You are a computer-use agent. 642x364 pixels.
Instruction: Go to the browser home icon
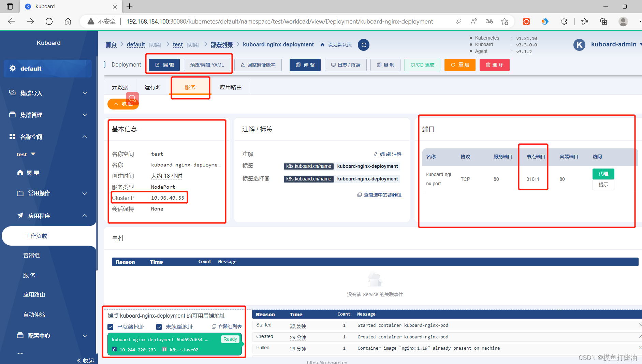68,21
